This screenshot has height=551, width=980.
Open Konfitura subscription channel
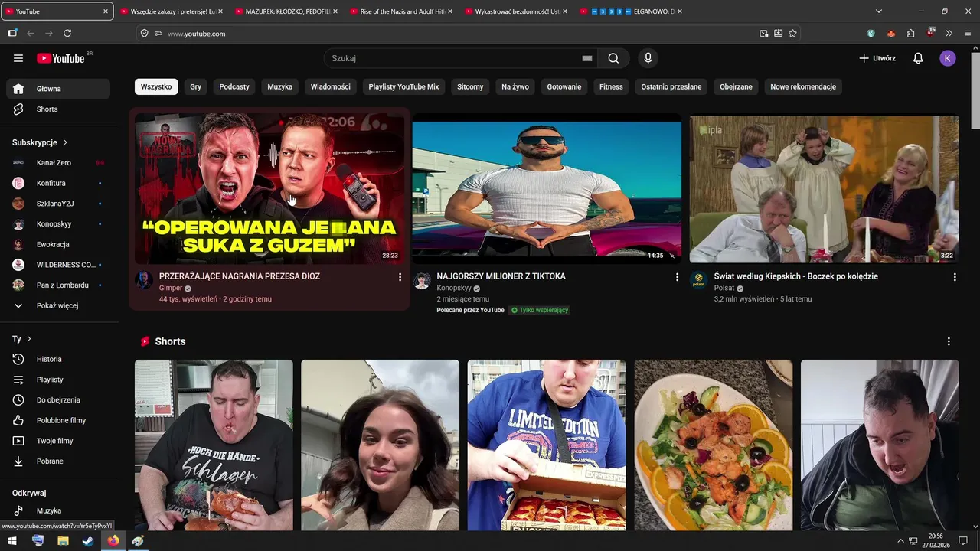58,183
